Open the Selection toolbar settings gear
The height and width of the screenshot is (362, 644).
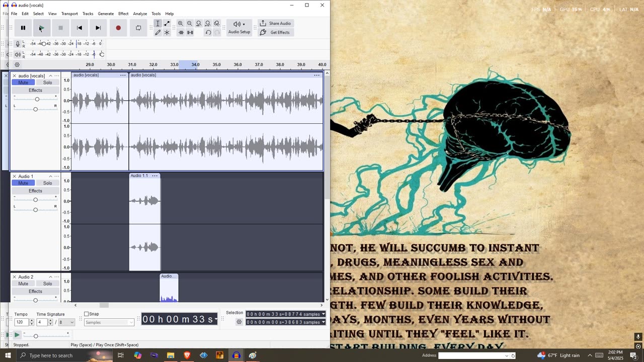click(239, 322)
